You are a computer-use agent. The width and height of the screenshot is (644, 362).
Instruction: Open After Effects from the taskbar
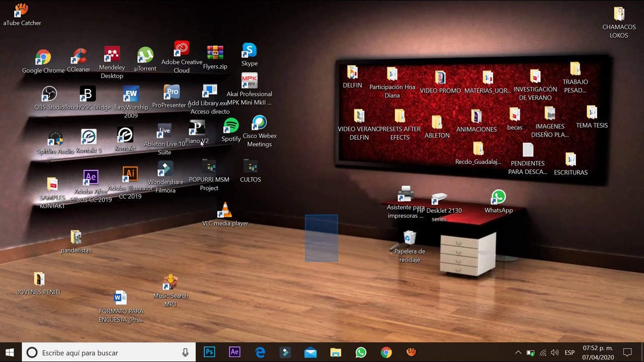click(x=234, y=352)
